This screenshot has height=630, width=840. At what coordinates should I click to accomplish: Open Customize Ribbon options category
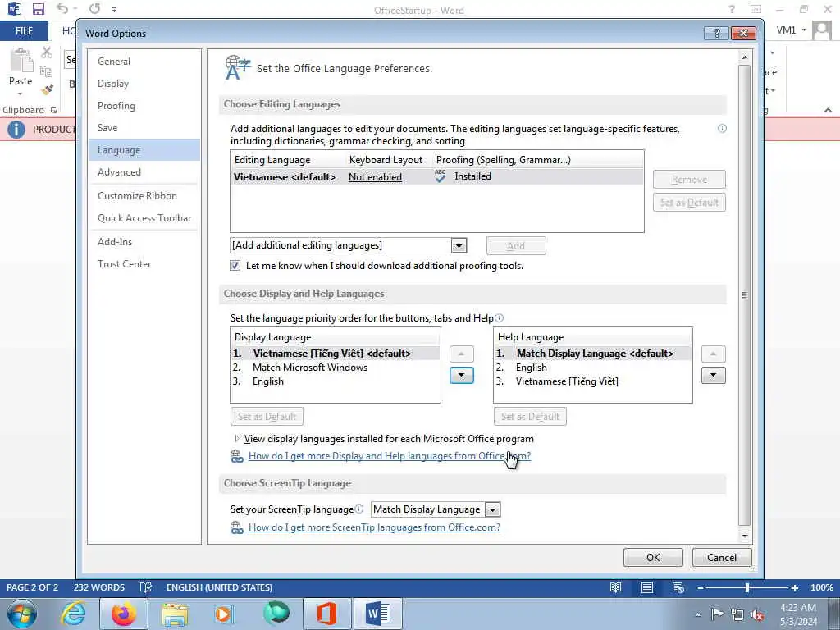144,195
